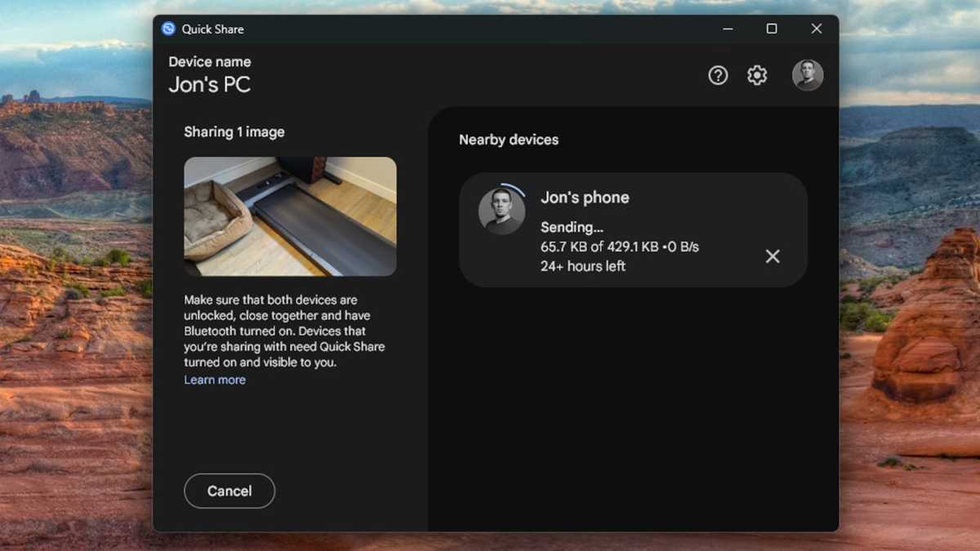Open the Google account avatar menu
Screen dimensions: 980x551
click(x=808, y=74)
